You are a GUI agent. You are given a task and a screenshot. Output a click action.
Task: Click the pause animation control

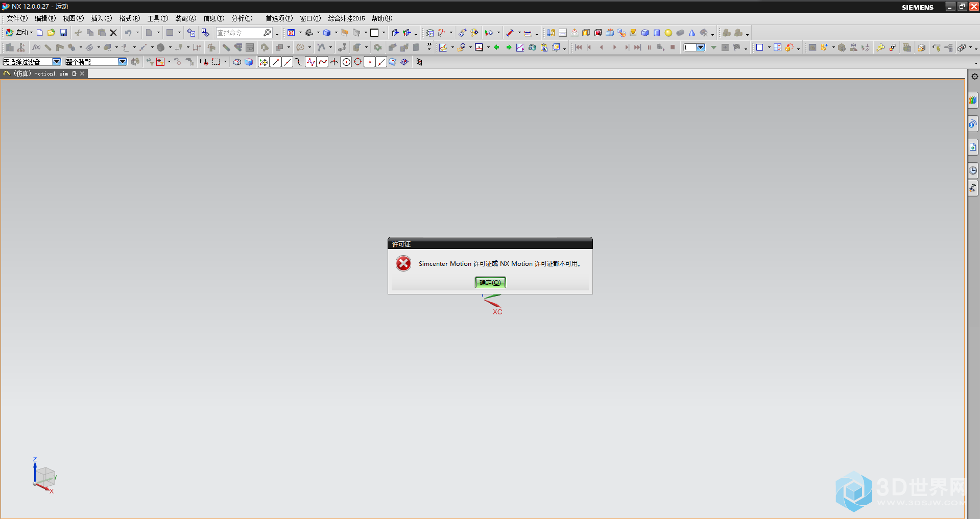[x=649, y=47]
